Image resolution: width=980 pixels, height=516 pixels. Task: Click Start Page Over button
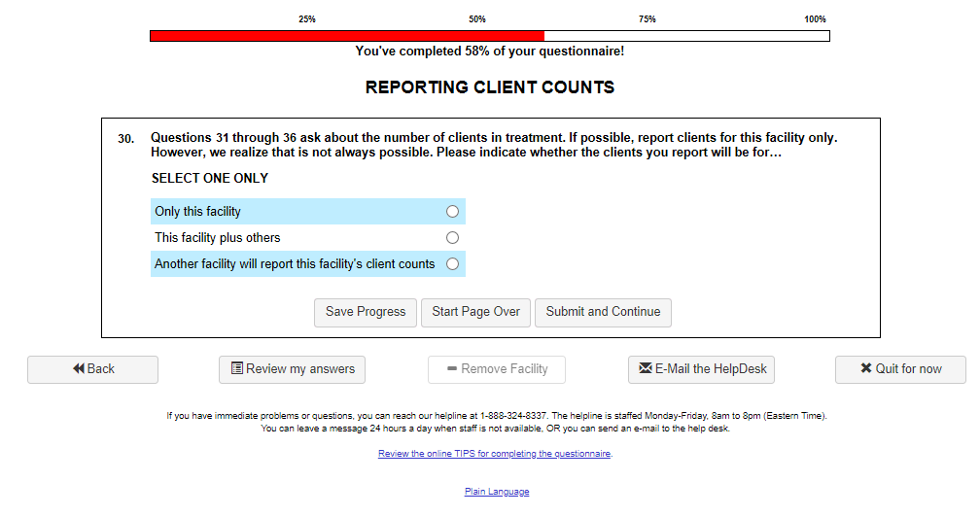[475, 312]
